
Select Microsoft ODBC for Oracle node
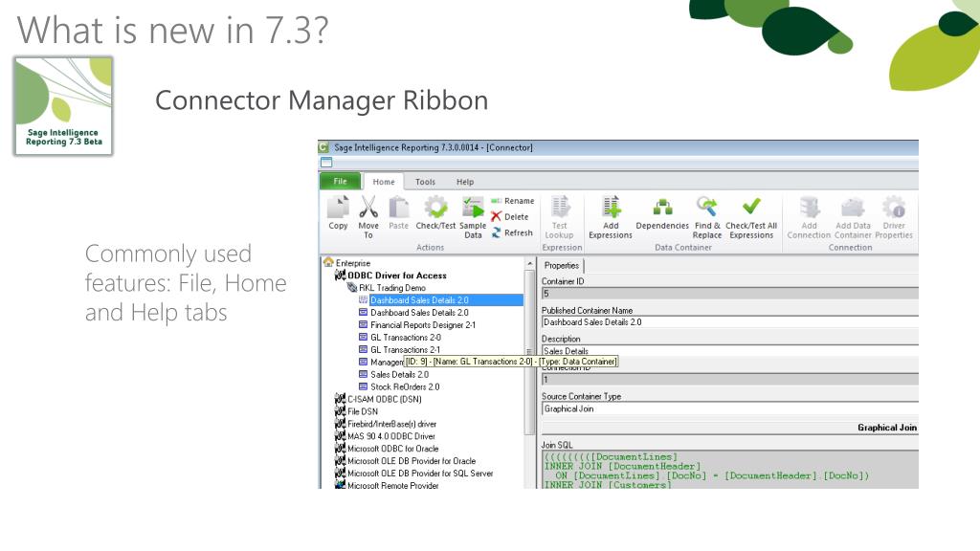click(x=393, y=449)
